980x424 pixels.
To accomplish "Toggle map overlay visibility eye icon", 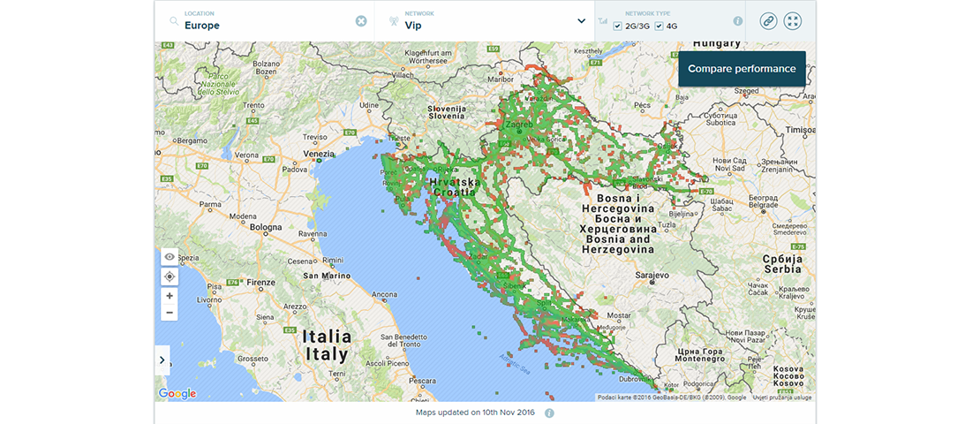I will [170, 257].
